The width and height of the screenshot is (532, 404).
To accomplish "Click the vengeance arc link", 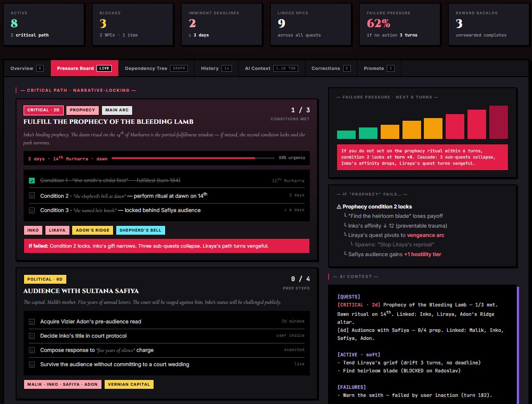I will click(x=426, y=235).
